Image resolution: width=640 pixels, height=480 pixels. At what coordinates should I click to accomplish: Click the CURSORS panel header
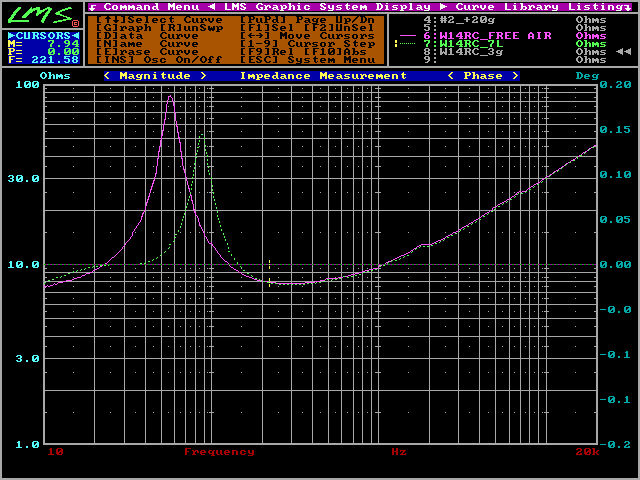43,36
